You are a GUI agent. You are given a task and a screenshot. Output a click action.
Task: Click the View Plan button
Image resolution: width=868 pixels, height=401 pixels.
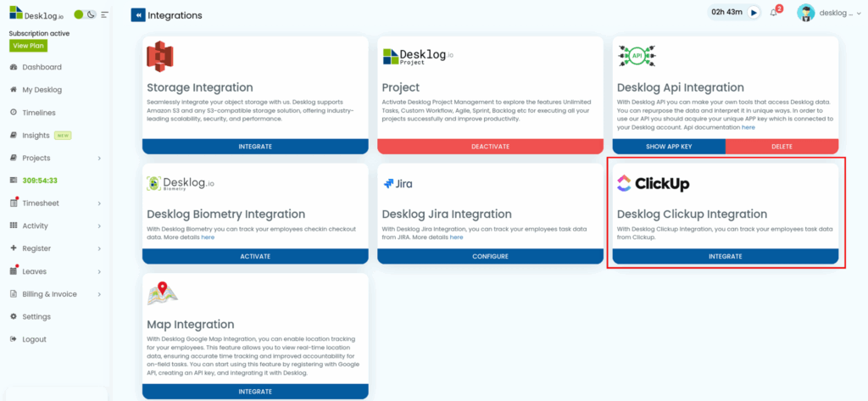point(28,46)
